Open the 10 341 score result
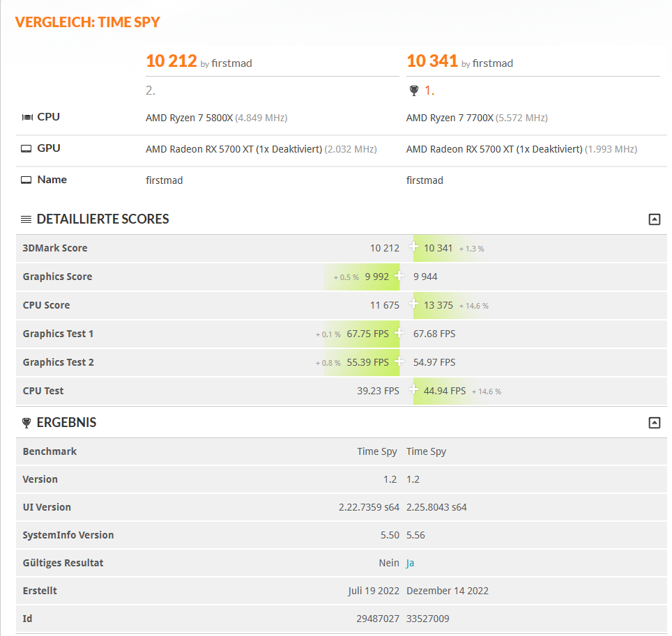 pos(432,61)
